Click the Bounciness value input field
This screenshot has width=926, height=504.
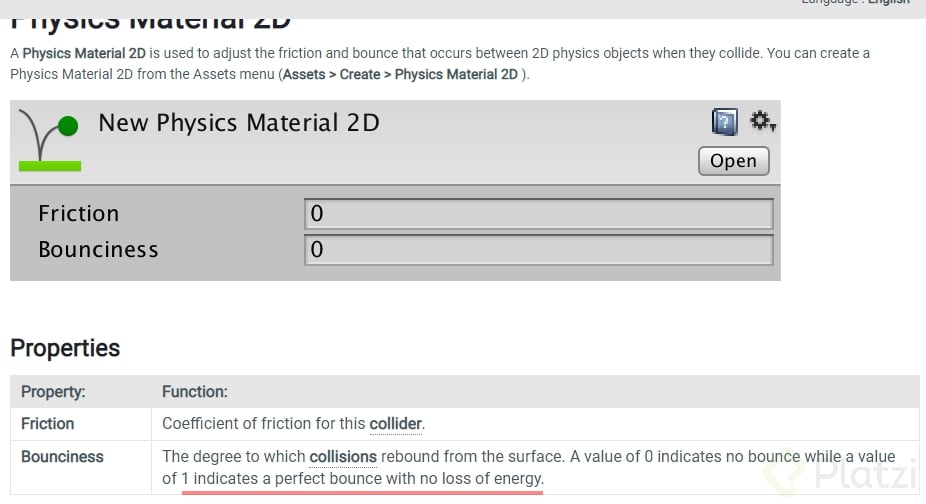pyautogui.click(x=538, y=250)
